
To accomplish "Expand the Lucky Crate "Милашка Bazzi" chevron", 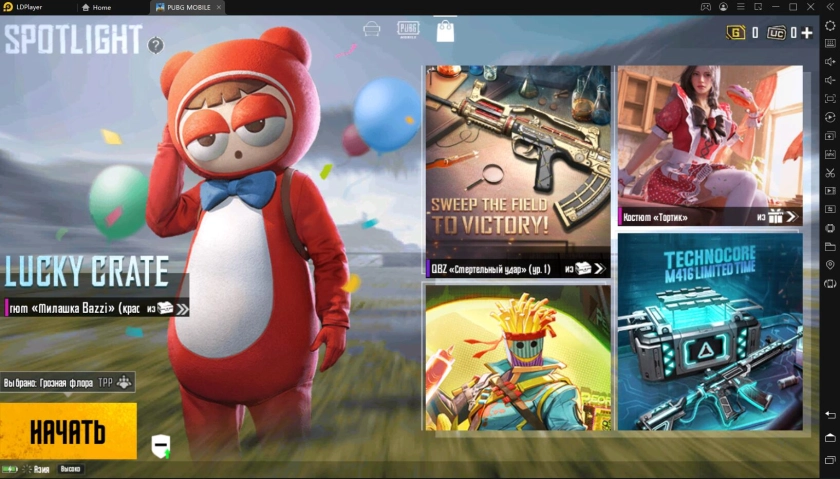I will pos(181,309).
